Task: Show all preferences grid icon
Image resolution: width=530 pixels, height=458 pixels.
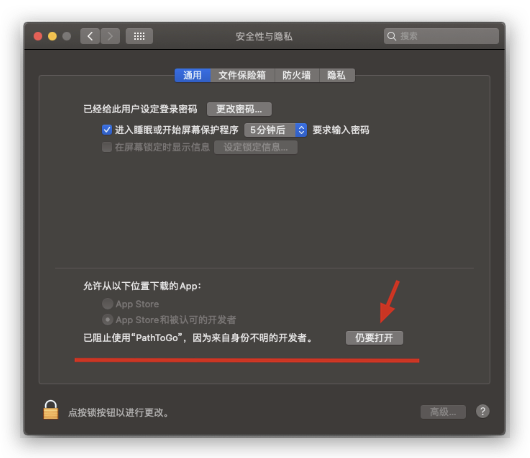Action: 139,36
